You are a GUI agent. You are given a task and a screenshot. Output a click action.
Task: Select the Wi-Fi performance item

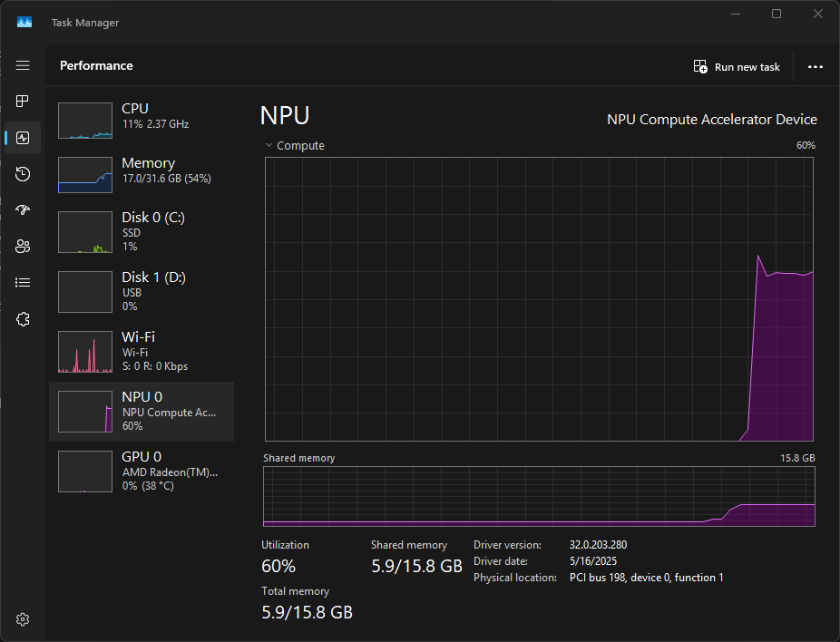click(142, 352)
